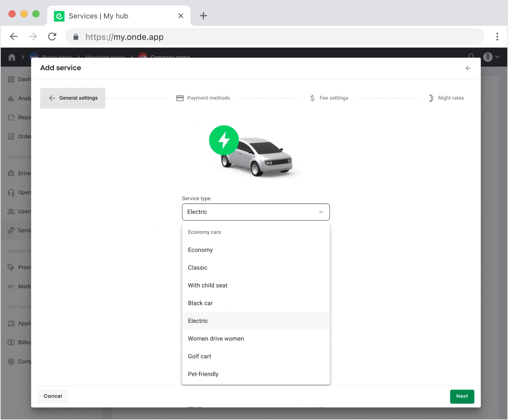The image size is (508, 420).
Task: Open the browser three-dot menu
Action: [497, 37]
